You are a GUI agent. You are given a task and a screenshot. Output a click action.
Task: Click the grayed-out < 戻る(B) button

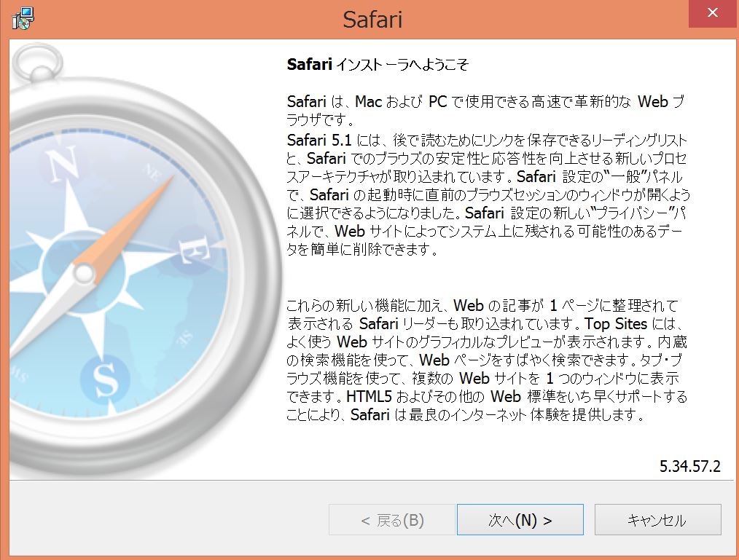pyautogui.click(x=392, y=520)
